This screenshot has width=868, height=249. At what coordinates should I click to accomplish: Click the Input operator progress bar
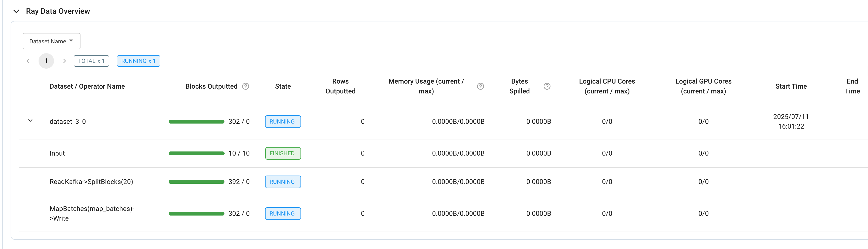click(x=196, y=153)
